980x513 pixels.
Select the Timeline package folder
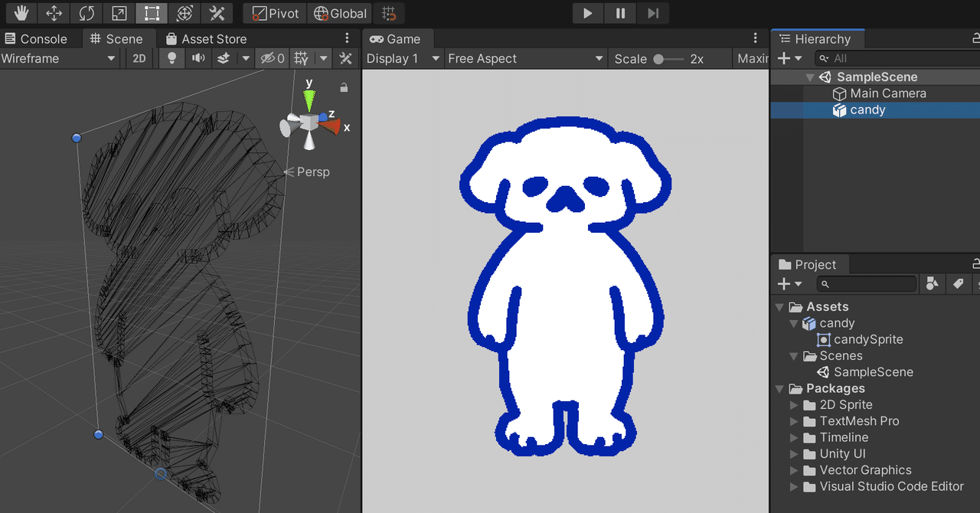pyautogui.click(x=835, y=437)
